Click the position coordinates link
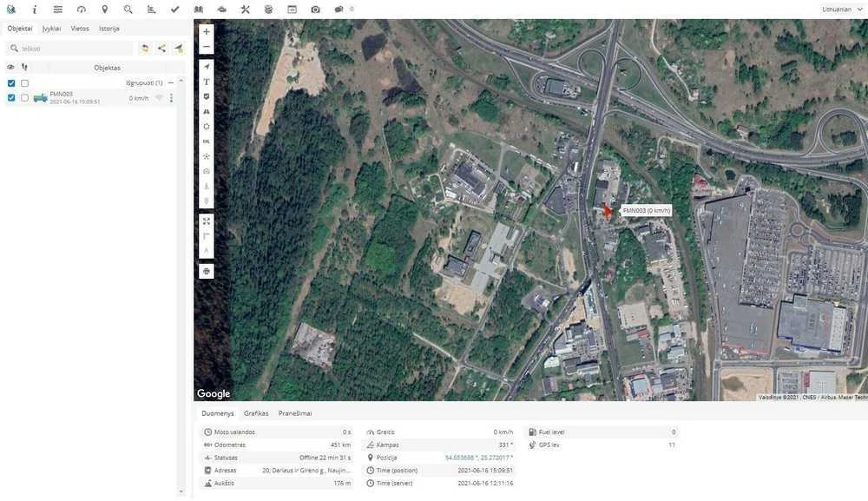The height and width of the screenshot is (501, 868). [479, 458]
